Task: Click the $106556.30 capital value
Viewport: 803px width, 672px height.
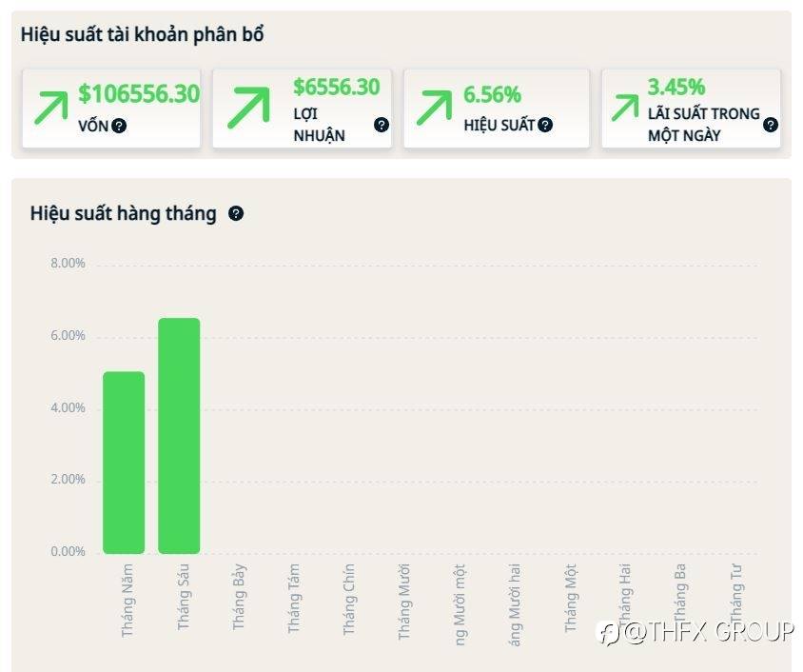Action: (139, 93)
